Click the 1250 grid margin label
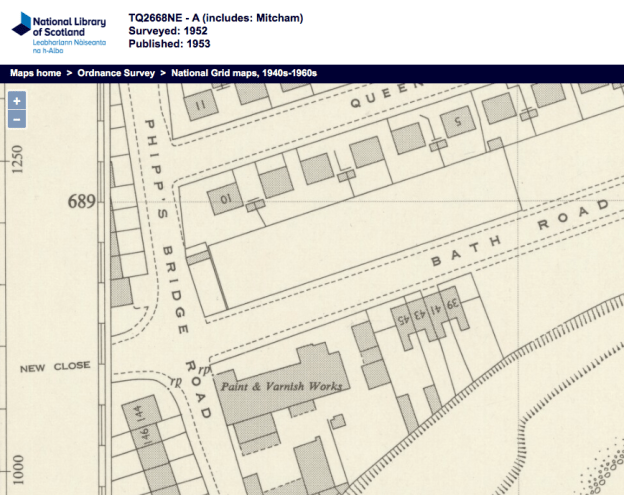624x495 pixels. 17,158
